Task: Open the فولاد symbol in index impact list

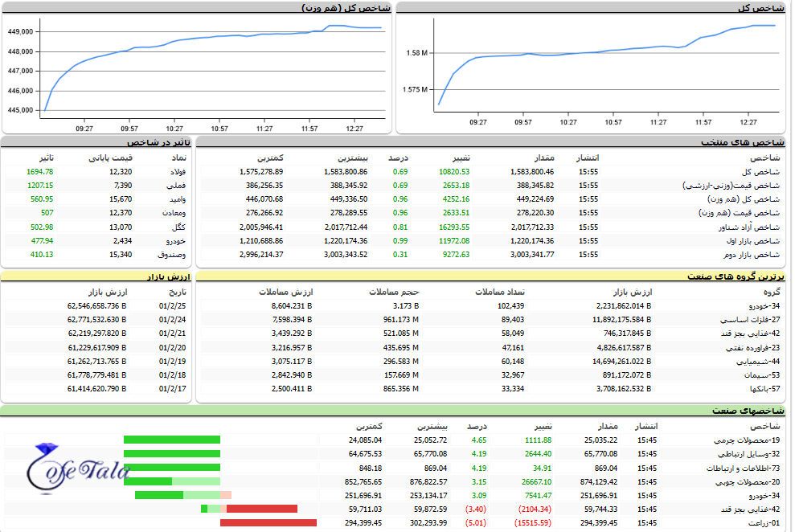Action: 177,171
